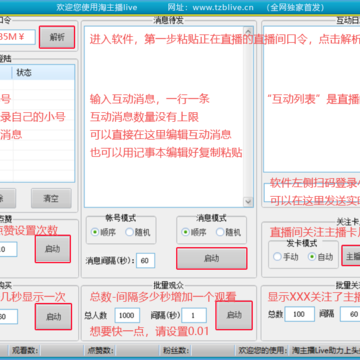Choose 自动 in 发卡模式
Image resolution: width=360 pixels, height=360 pixels.
click(320, 257)
